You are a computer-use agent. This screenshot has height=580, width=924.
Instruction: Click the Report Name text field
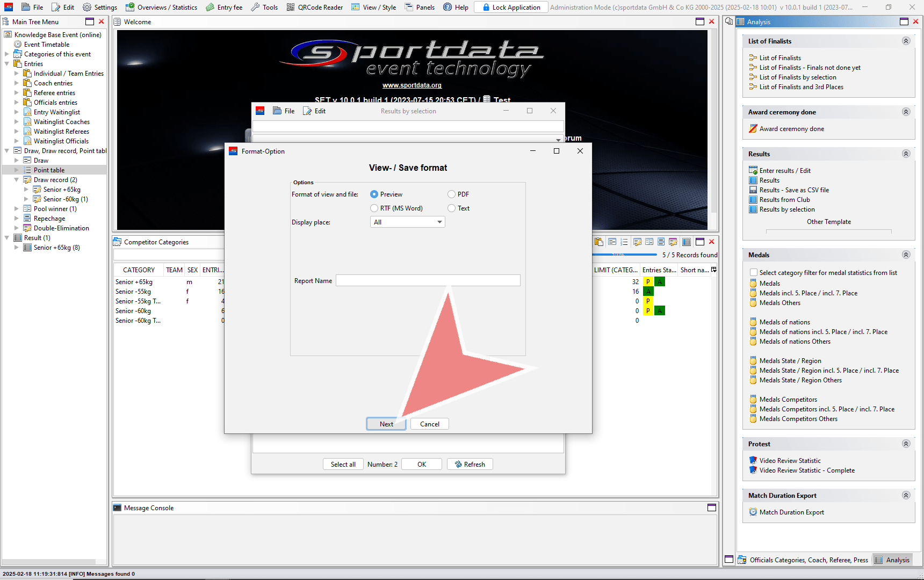[428, 281]
